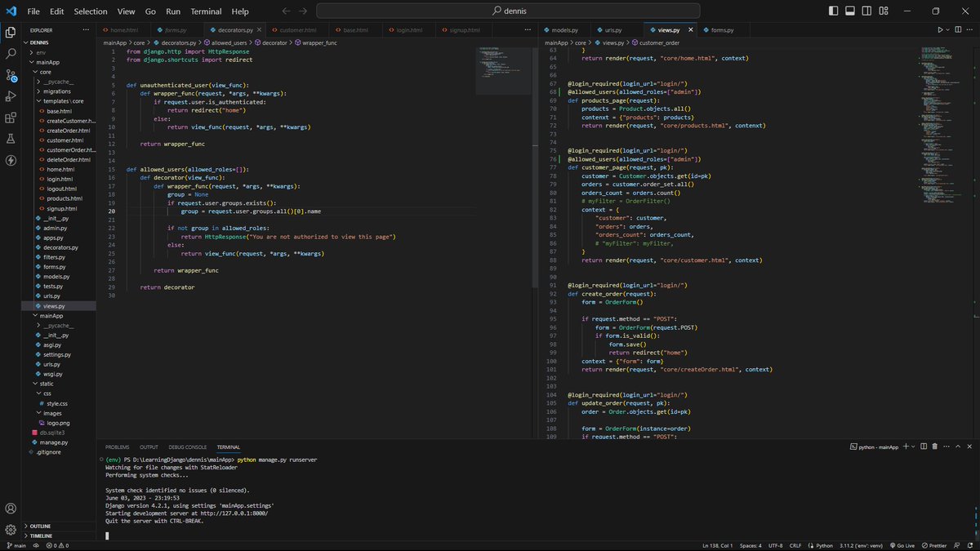
Task: Click the Explorer more actions ellipsis
Action: point(86,30)
